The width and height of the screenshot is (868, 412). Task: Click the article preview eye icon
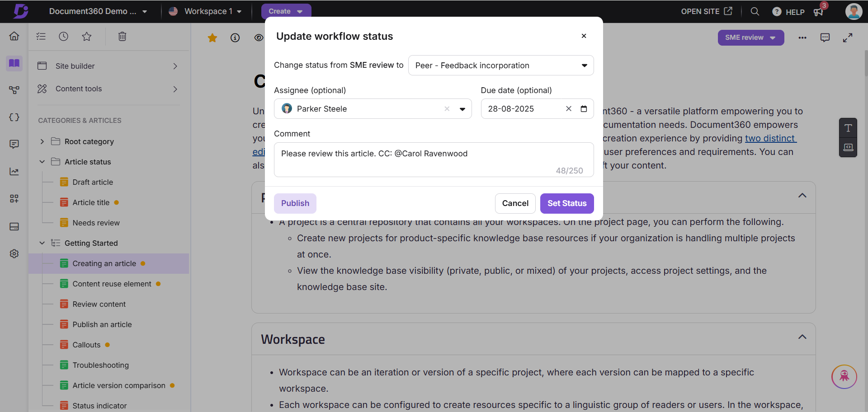pyautogui.click(x=259, y=38)
